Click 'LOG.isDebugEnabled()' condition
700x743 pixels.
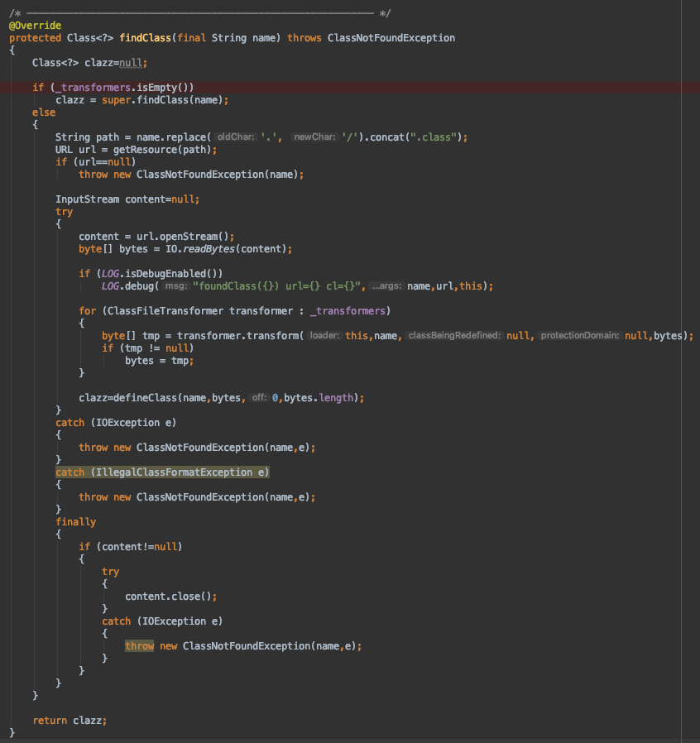tap(159, 274)
